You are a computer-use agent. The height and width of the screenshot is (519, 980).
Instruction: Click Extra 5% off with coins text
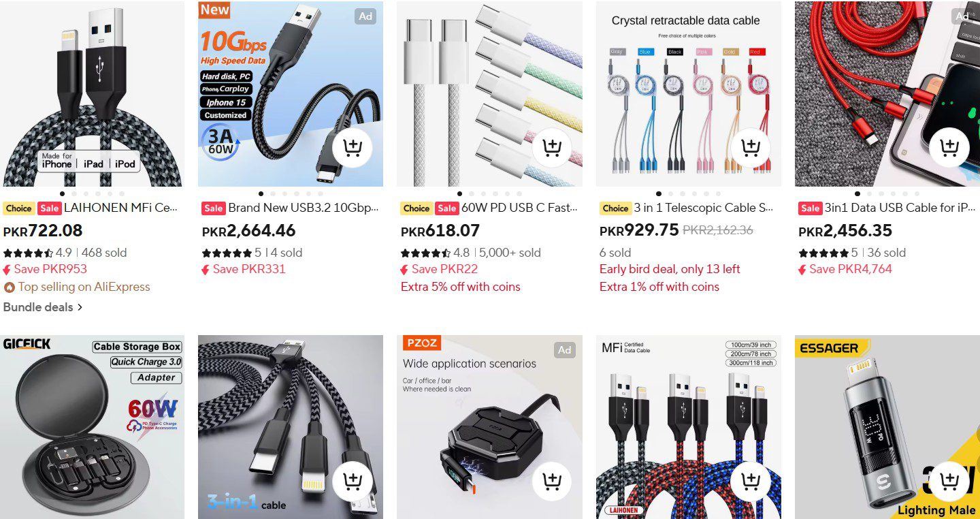tap(461, 287)
